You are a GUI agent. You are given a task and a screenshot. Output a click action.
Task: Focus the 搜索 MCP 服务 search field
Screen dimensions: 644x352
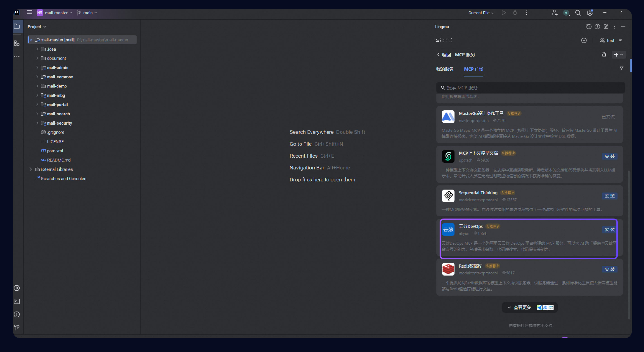(530, 88)
